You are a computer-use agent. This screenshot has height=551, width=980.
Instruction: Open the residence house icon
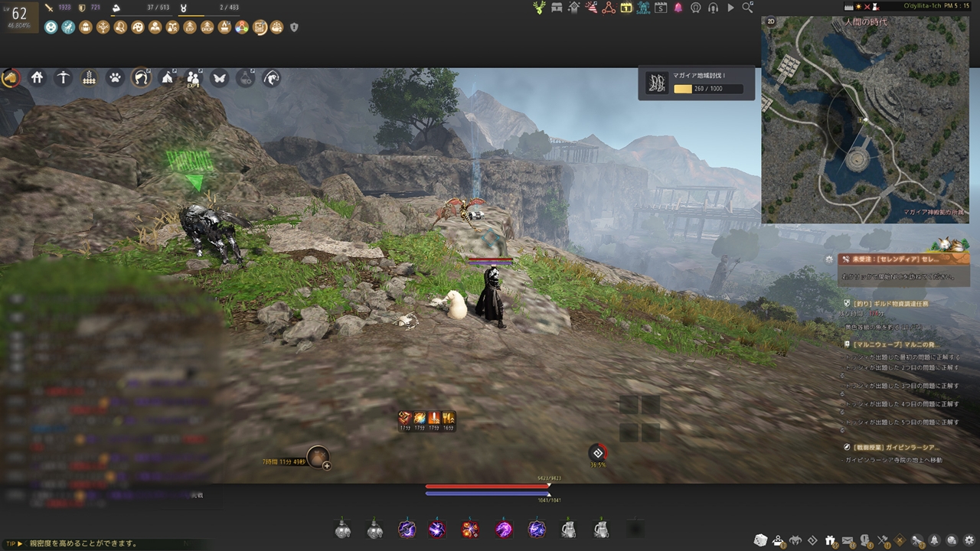point(37,77)
